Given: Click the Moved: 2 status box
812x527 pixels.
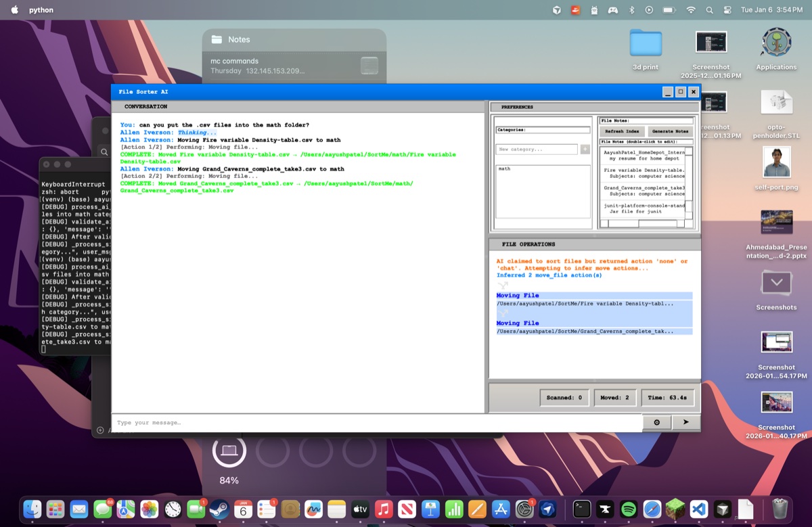Looking at the screenshot, I should (x=614, y=398).
